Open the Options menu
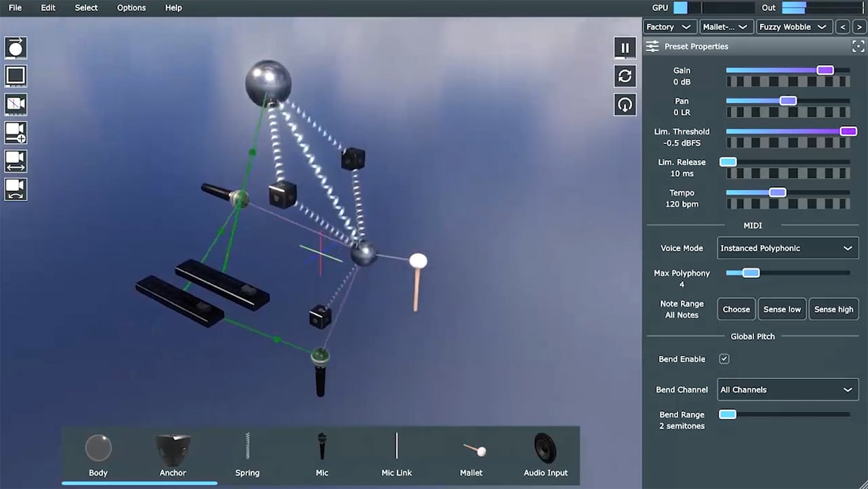The height and width of the screenshot is (489, 868). pyautogui.click(x=130, y=8)
